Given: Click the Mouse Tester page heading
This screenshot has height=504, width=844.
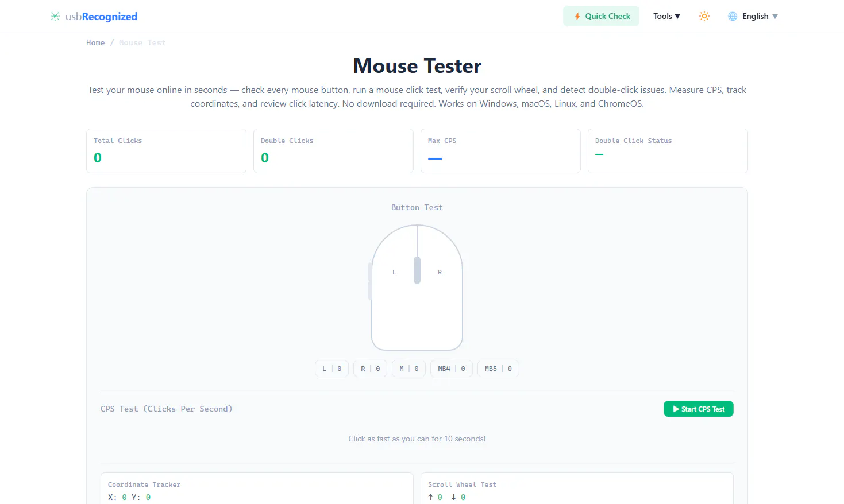Looking at the screenshot, I should pos(417,65).
